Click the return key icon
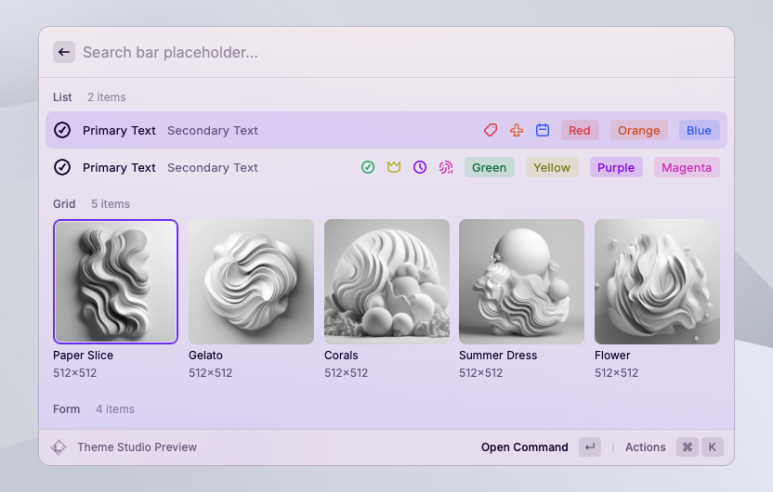773x492 pixels. click(x=590, y=447)
